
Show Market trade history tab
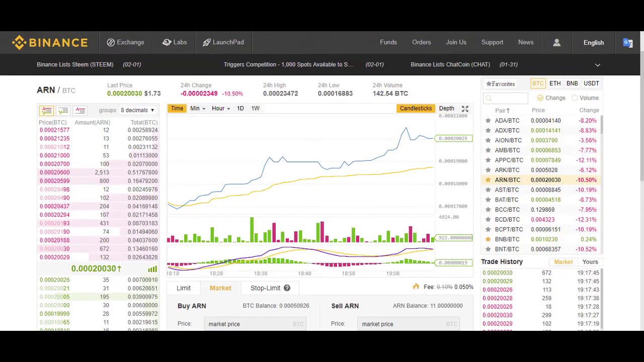tap(563, 262)
